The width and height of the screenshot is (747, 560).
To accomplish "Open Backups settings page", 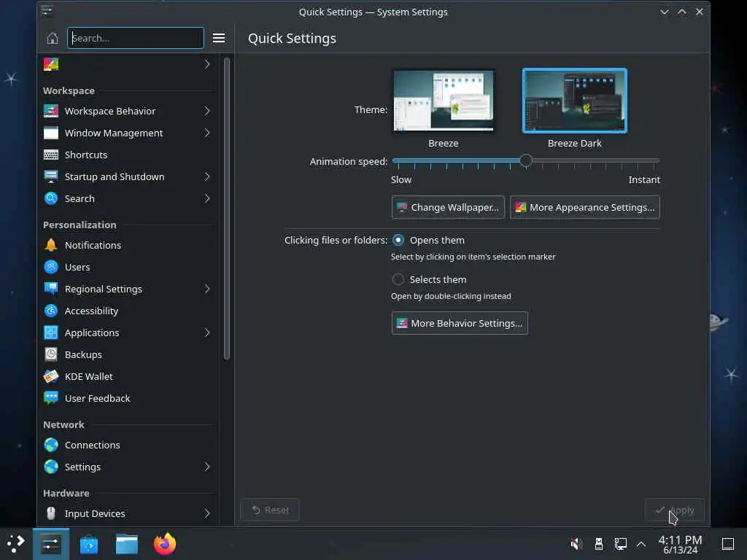I will (127, 355).
